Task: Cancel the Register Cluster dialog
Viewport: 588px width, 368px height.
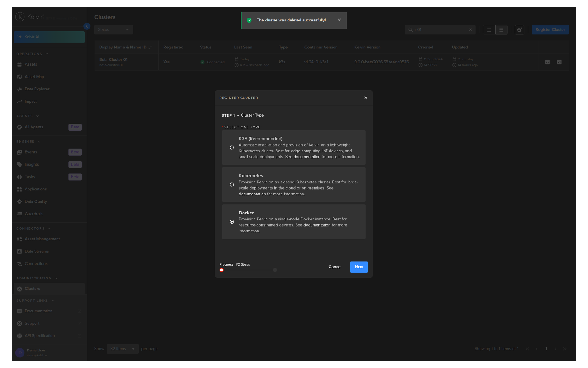Action: click(x=335, y=267)
